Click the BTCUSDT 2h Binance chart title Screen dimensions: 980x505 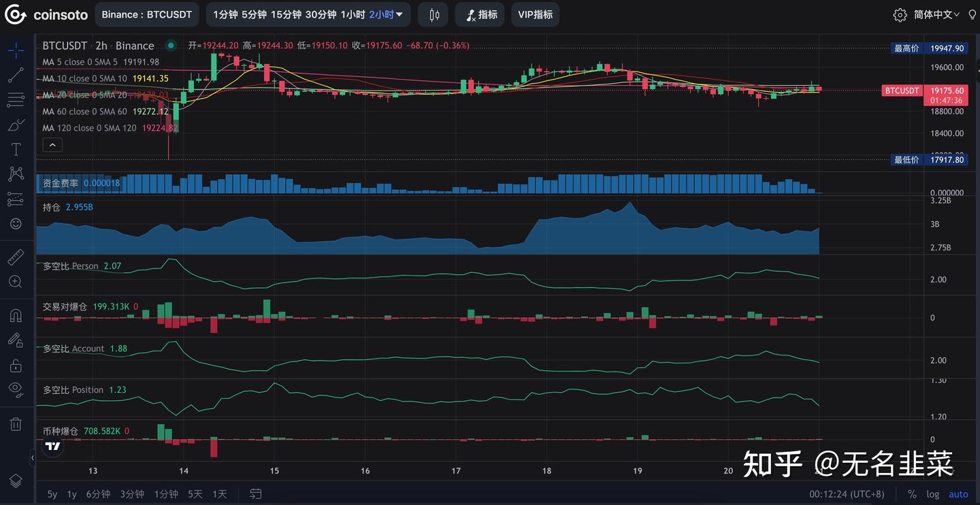click(98, 46)
